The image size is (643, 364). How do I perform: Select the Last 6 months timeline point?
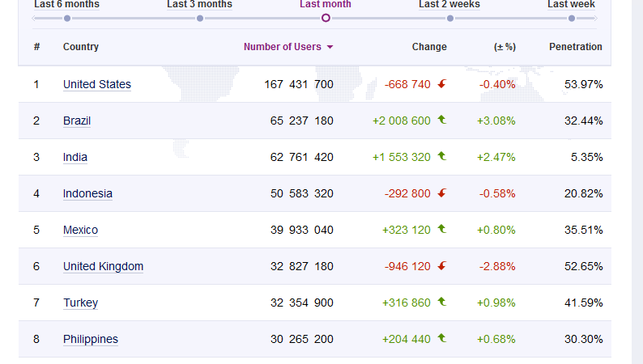coord(66,18)
